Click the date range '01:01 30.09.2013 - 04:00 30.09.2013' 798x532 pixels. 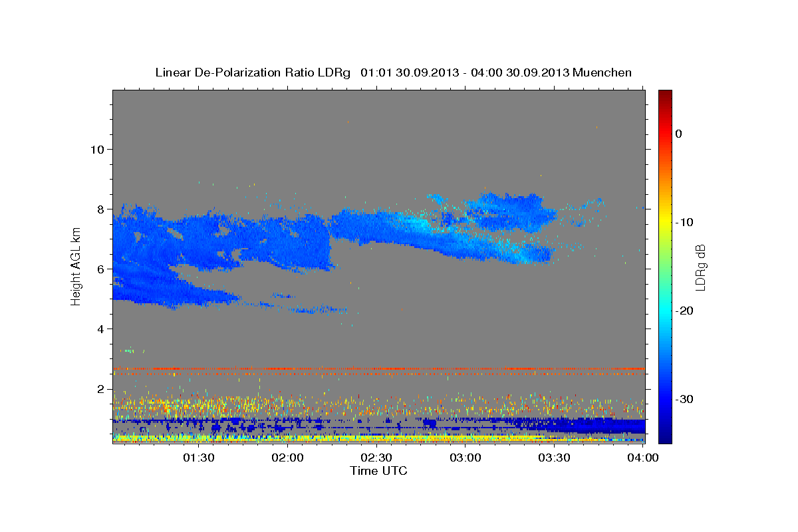[464, 72]
